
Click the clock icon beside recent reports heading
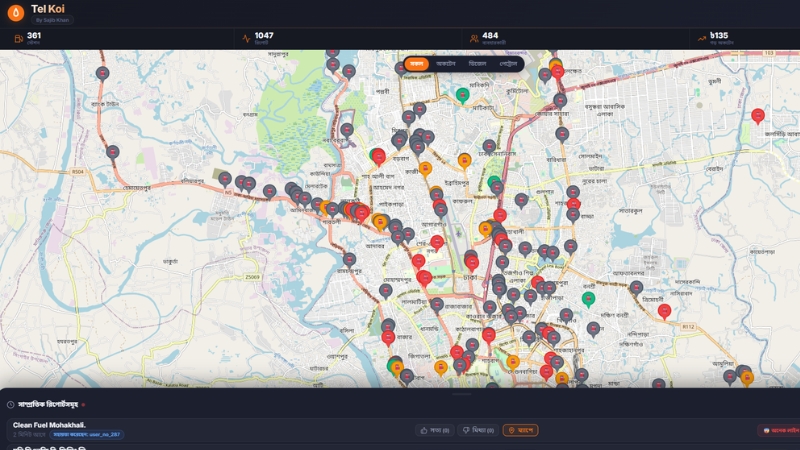coord(10,405)
